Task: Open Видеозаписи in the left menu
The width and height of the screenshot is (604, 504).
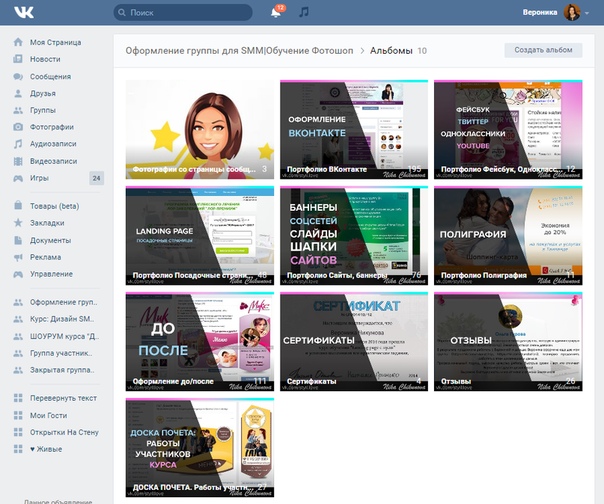Action: [57, 161]
